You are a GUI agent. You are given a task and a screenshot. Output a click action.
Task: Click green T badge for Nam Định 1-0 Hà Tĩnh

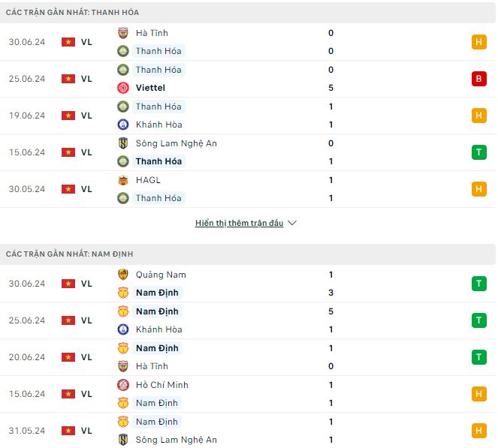click(479, 357)
